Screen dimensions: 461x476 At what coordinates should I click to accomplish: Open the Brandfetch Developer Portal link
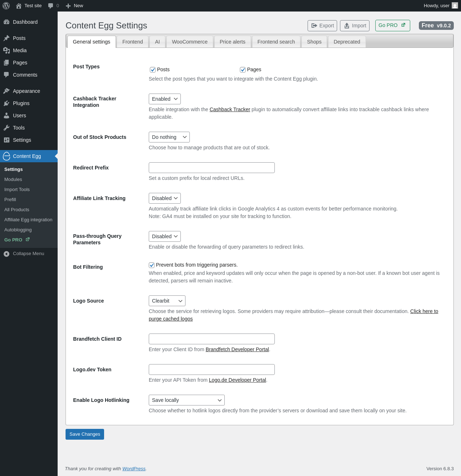237,349
